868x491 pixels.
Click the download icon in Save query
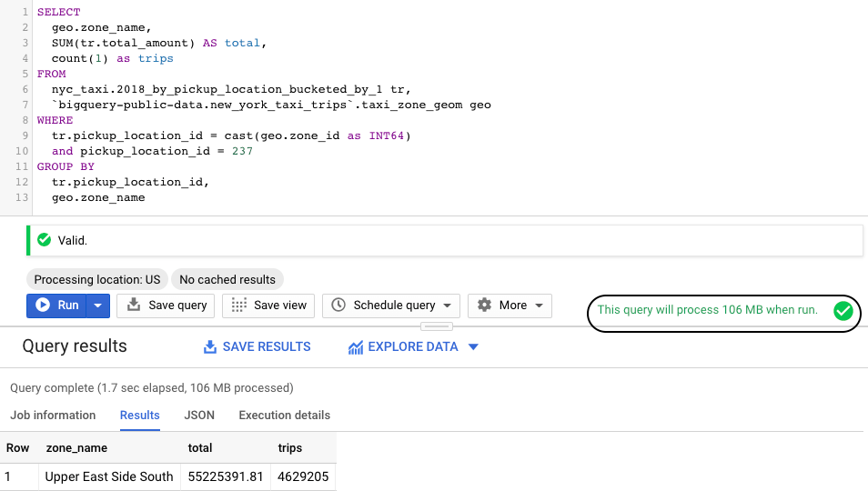coord(134,305)
